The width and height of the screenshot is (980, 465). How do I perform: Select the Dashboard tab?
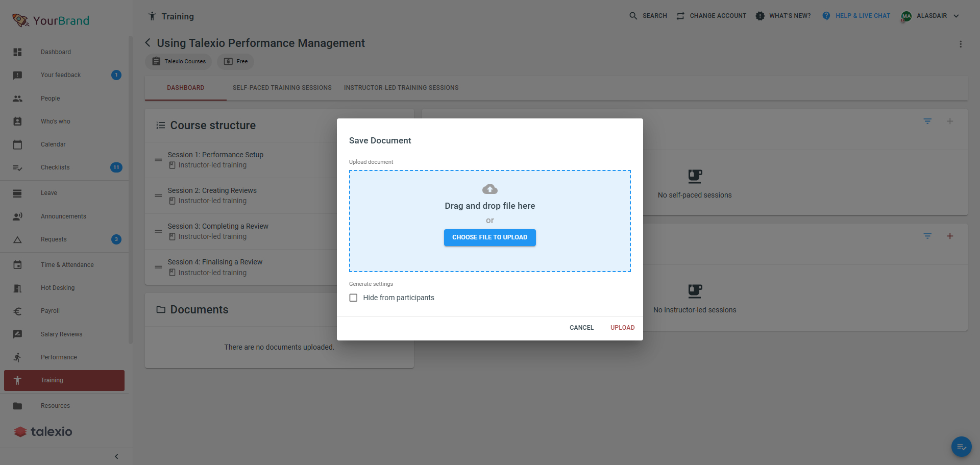186,88
